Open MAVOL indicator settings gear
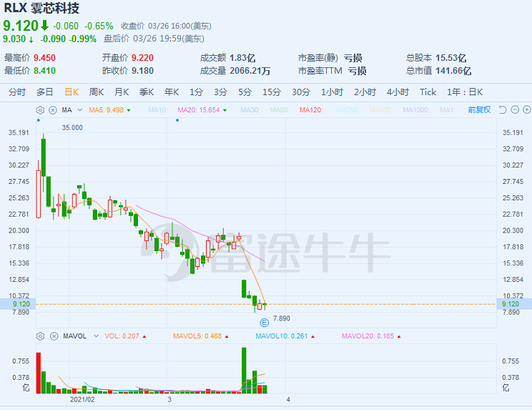 (40, 336)
